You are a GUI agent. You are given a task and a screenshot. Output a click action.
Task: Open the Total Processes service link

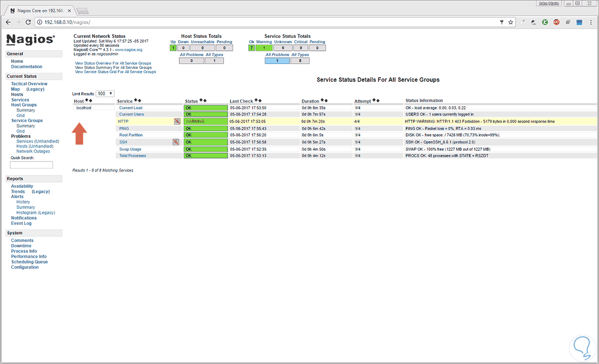[x=133, y=156]
